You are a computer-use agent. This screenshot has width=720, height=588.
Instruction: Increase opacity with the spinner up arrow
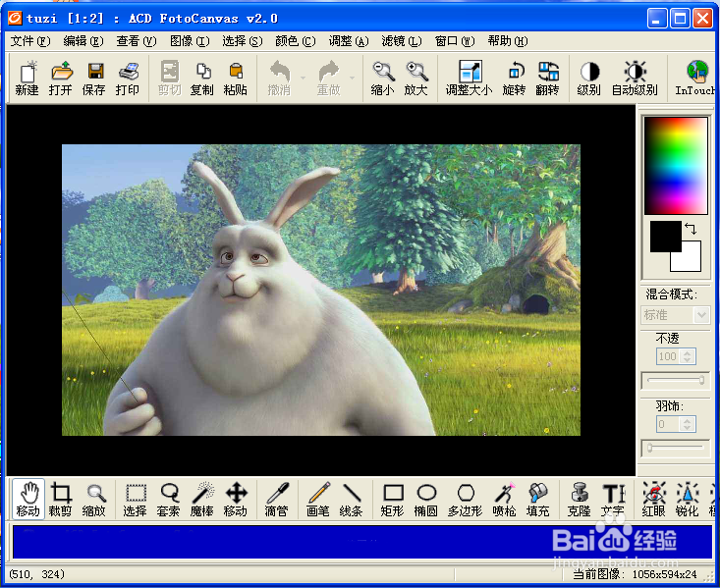pyautogui.click(x=688, y=353)
